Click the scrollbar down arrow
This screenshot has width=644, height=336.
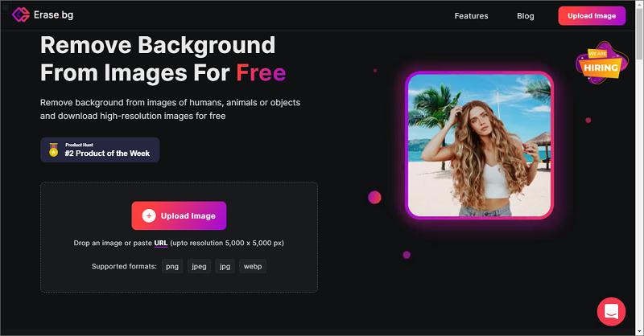(x=639, y=330)
